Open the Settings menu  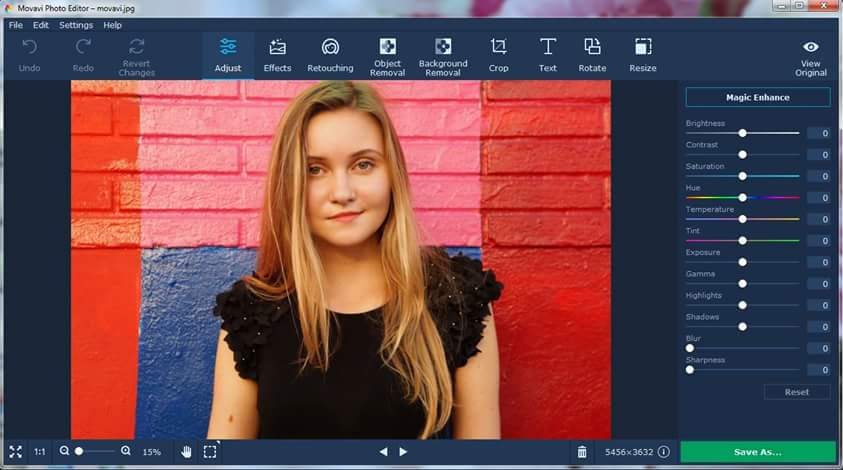[76, 25]
